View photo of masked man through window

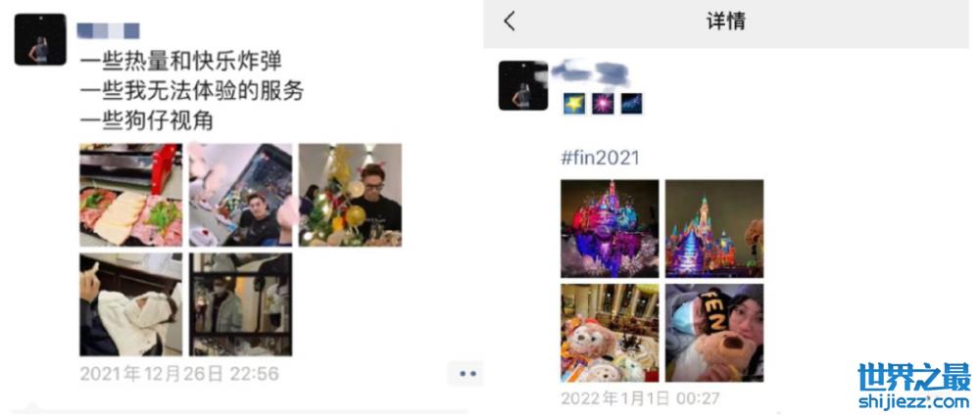coord(241,304)
